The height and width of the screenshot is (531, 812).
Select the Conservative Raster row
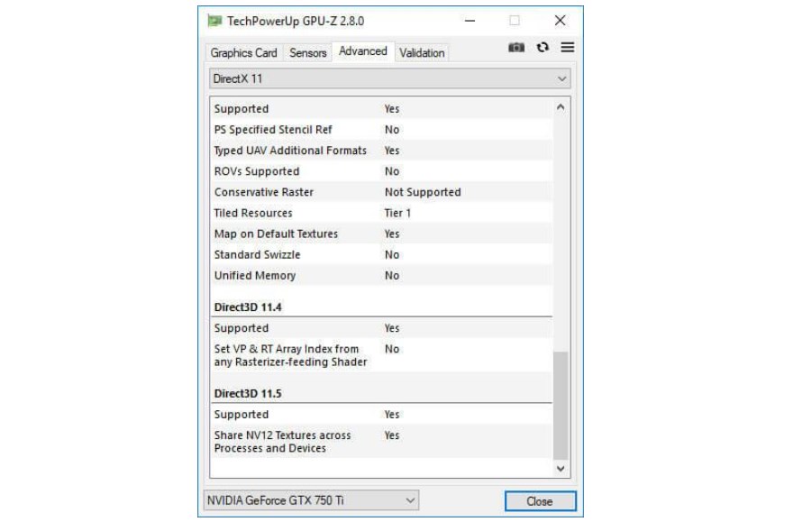(382, 192)
